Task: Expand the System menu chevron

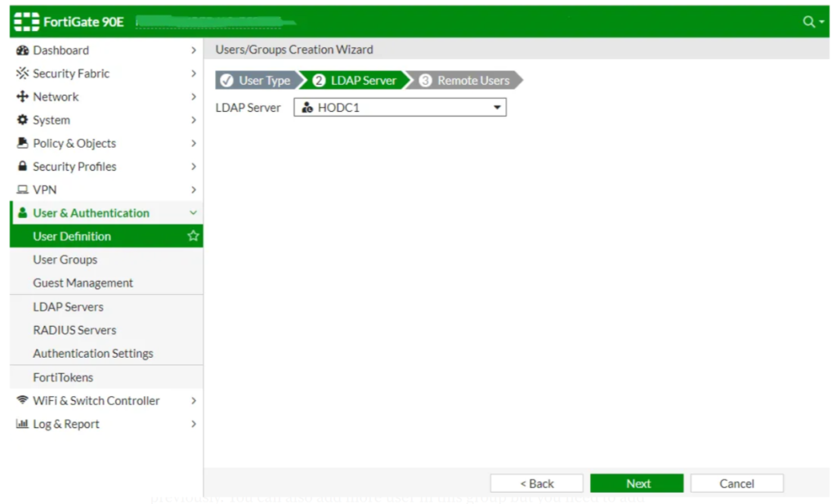Action: [x=193, y=119]
